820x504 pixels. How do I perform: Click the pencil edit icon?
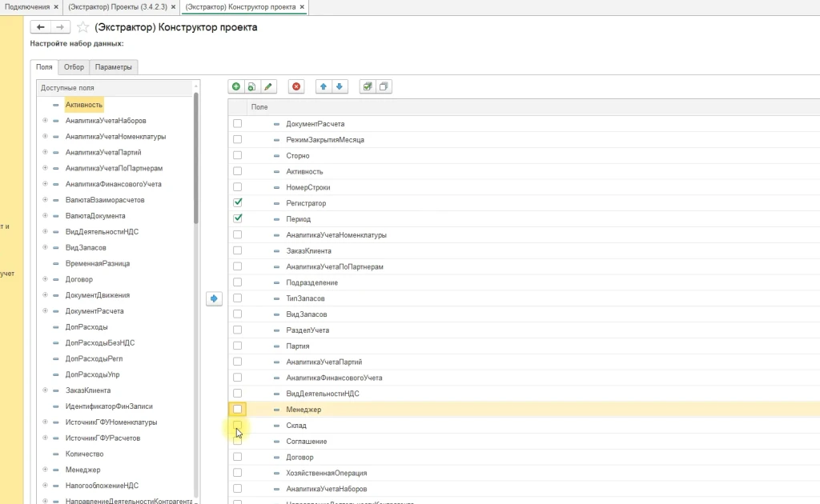pyautogui.click(x=268, y=86)
